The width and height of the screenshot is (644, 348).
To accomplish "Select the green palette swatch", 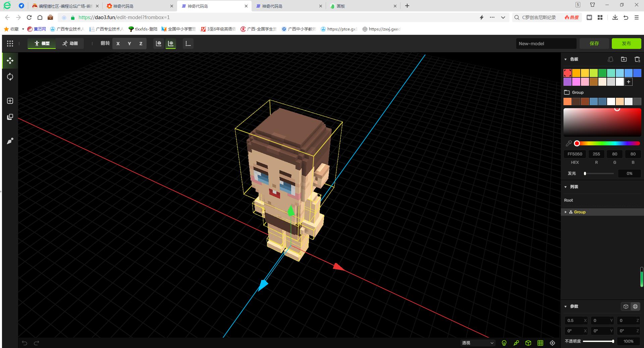I will pyautogui.click(x=602, y=73).
